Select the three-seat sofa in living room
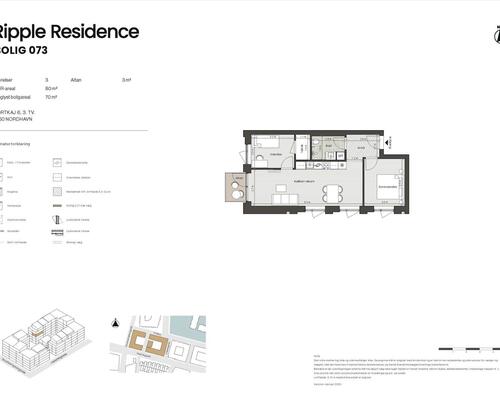The image size is (500, 400). (x=285, y=199)
